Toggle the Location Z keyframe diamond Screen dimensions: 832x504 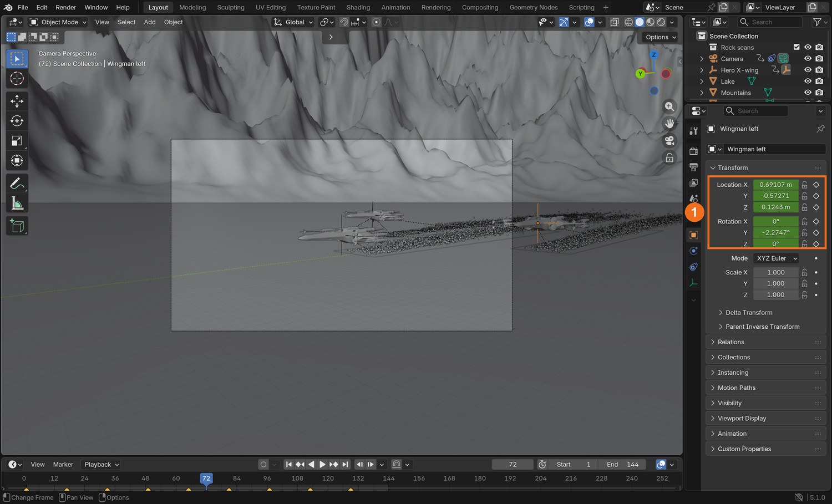(x=816, y=207)
